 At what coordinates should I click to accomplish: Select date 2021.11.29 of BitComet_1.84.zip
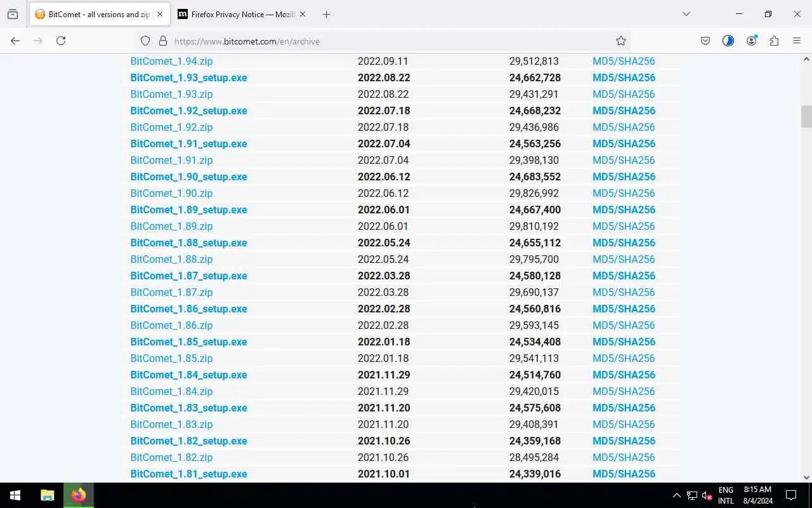(383, 391)
